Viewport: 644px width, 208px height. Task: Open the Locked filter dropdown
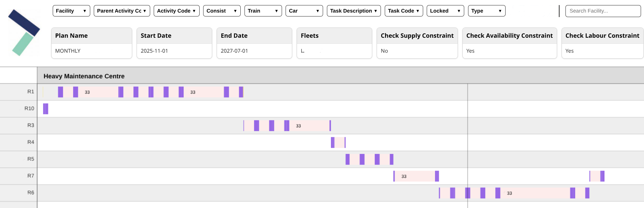click(x=445, y=11)
